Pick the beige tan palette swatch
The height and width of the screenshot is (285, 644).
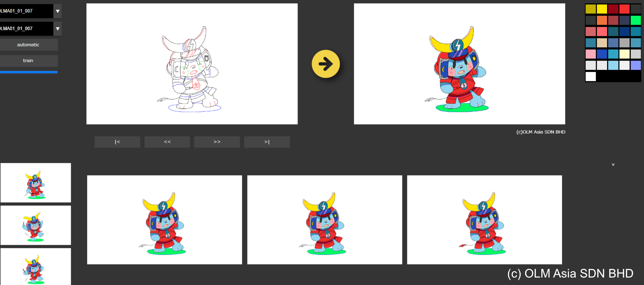(x=602, y=43)
